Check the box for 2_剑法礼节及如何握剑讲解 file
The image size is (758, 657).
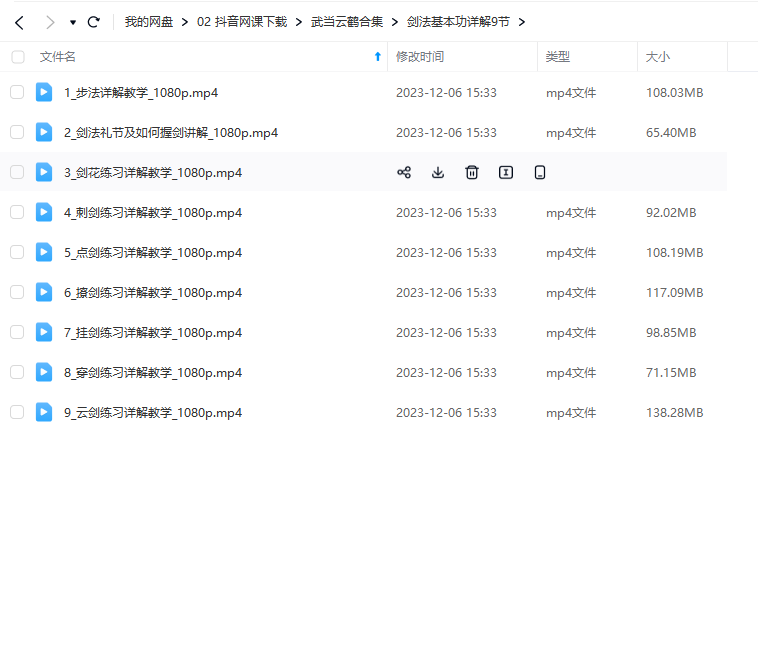point(17,132)
